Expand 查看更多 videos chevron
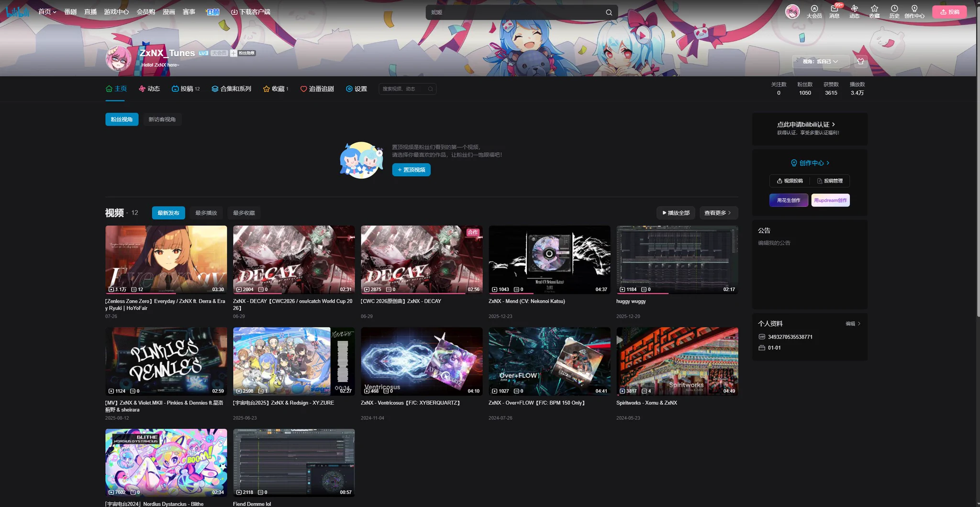The image size is (980, 507). point(729,213)
